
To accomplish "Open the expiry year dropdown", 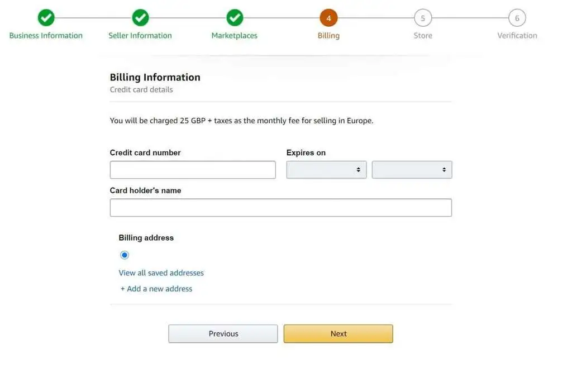I will pos(412,169).
